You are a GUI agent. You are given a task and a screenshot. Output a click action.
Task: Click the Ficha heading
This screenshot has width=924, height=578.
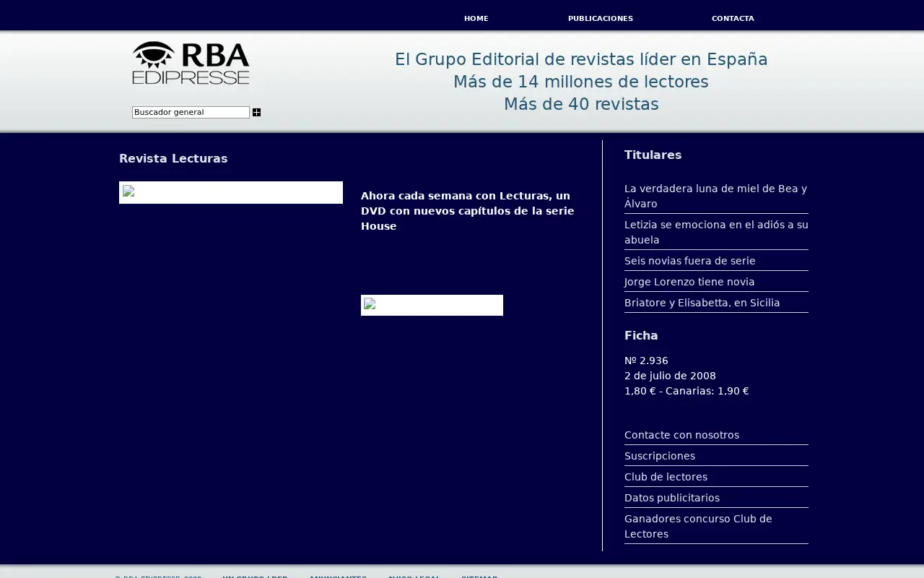[x=641, y=335]
